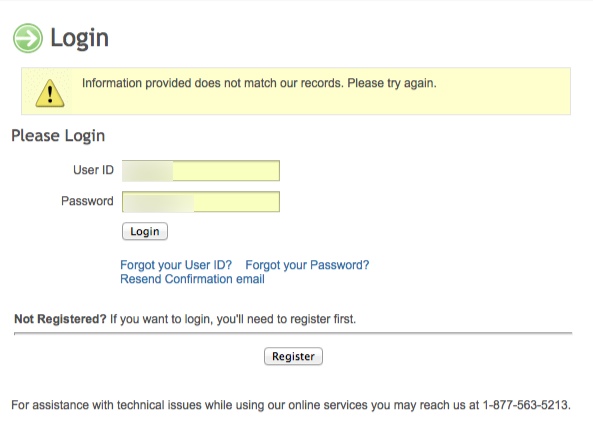The image size is (593, 436).
Task: Click the large Login page heading
Action: coord(79,38)
